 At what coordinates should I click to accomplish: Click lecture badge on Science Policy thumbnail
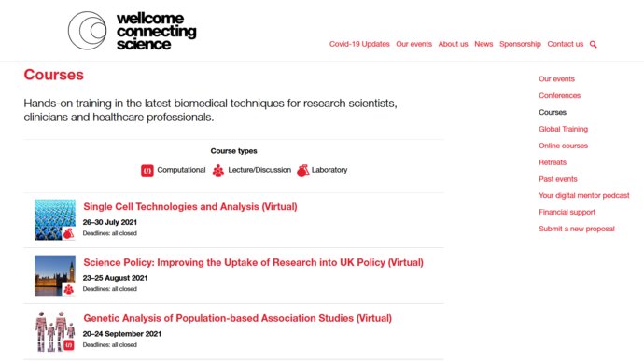[x=68, y=289]
